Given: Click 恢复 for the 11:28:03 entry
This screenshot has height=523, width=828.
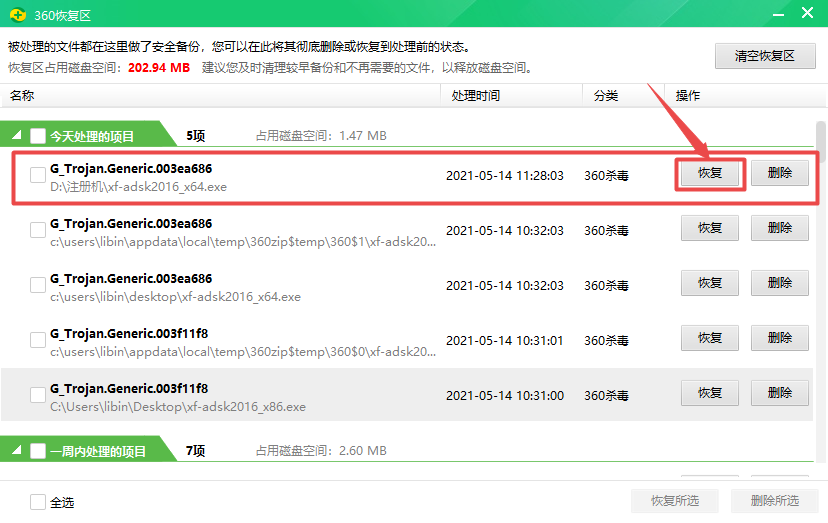Looking at the screenshot, I should tap(710, 173).
